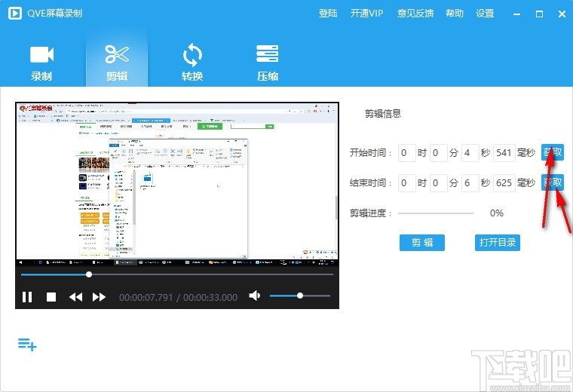
Task: Click the end time minute field
Action: [438, 182]
